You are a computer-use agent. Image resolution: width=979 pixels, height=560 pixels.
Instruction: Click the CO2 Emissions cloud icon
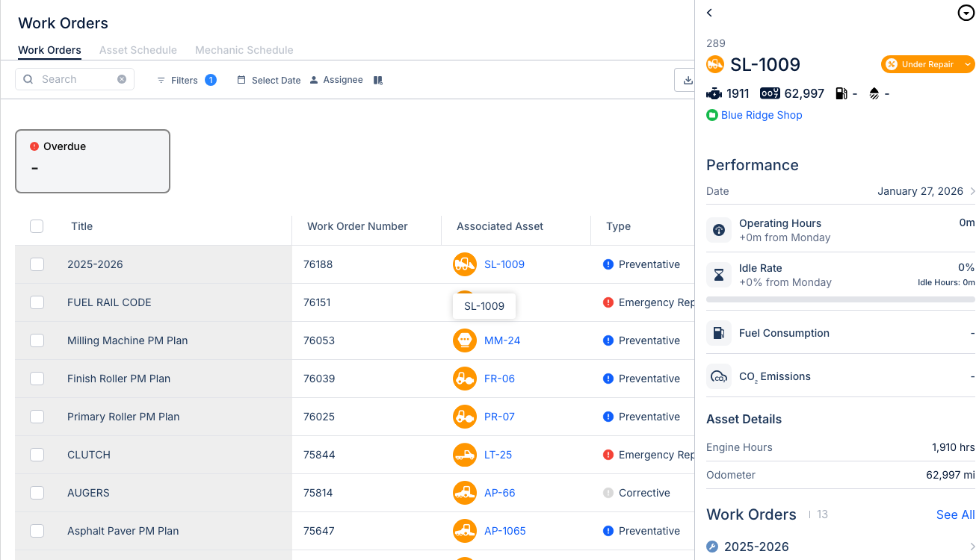719,376
